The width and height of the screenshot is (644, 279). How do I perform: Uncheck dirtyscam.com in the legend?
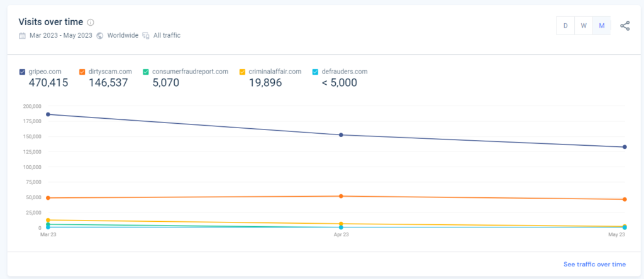pyautogui.click(x=82, y=72)
